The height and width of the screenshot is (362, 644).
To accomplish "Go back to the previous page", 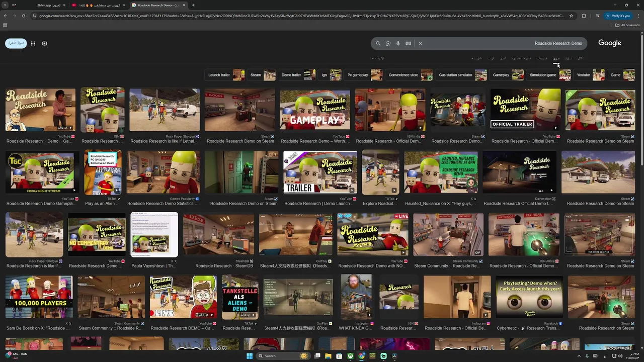I will pos(6,16).
